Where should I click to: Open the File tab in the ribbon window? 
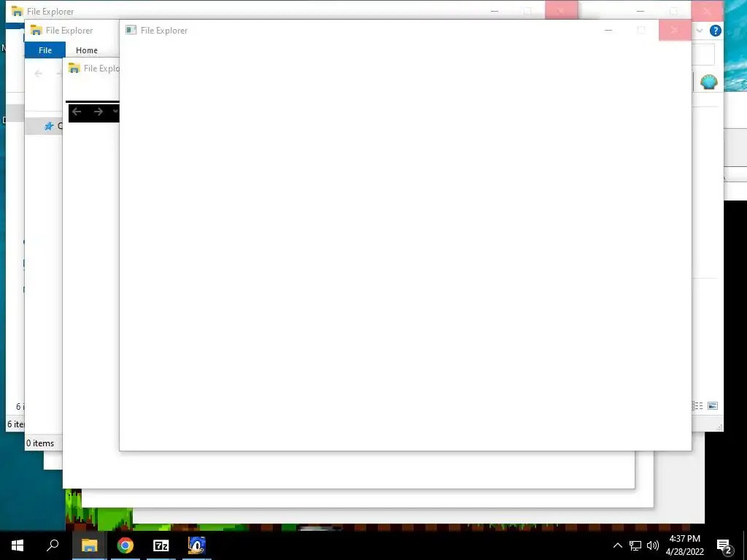[x=45, y=50]
